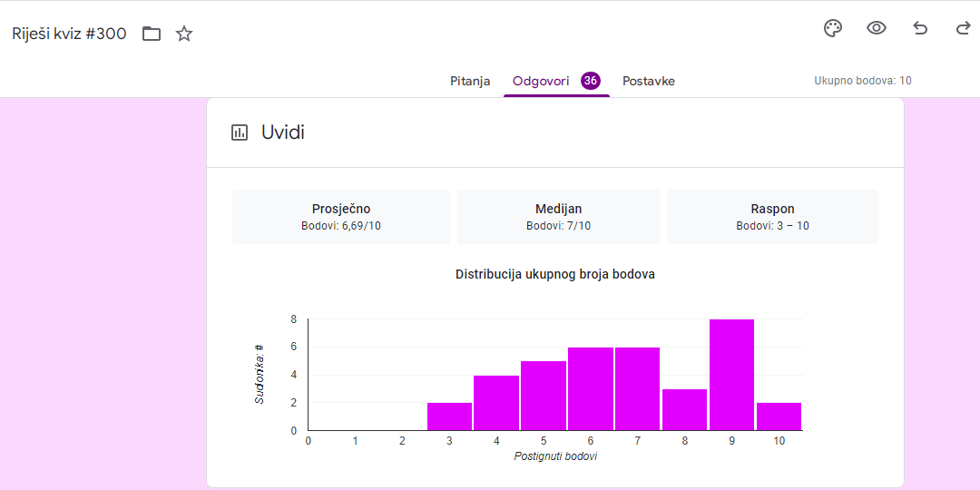Click the Prosječno score card
Viewport: 980px width, 490px height.
tap(341, 217)
